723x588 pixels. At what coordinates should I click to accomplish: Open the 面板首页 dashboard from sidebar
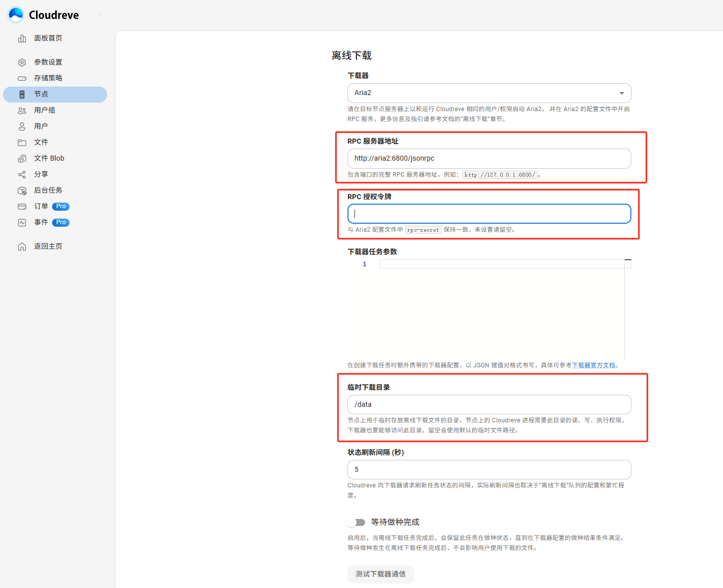pos(48,38)
